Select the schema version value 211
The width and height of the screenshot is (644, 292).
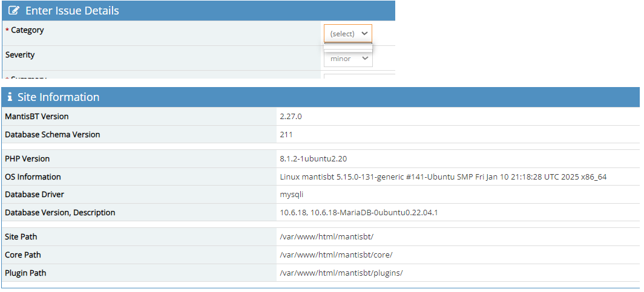click(x=286, y=135)
